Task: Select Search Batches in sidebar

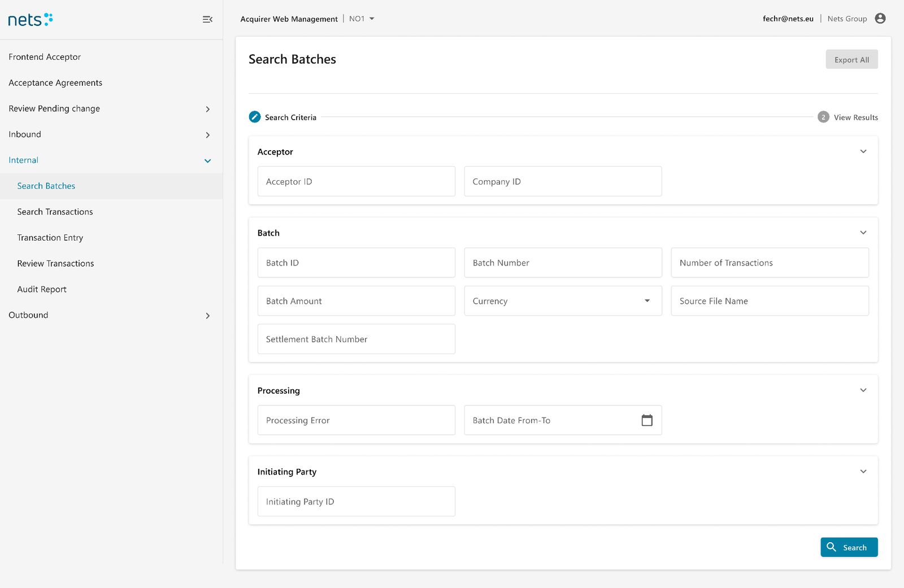Action: tap(111, 186)
